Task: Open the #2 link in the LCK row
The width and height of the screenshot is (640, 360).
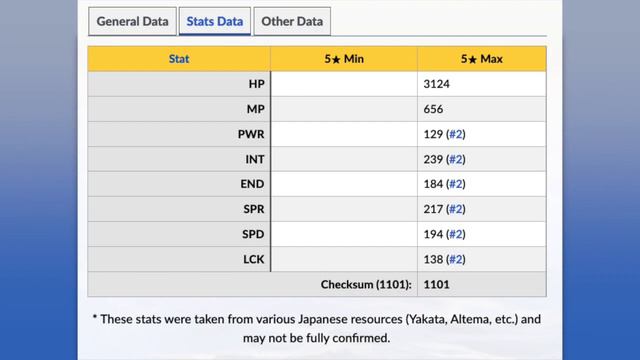Action: coord(456,260)
